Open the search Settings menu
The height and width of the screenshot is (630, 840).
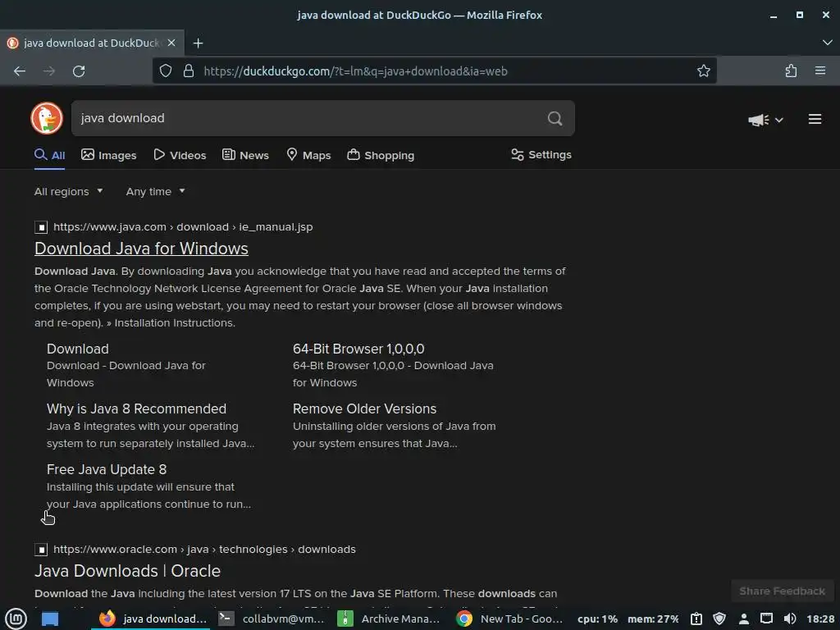click(541, 155)
